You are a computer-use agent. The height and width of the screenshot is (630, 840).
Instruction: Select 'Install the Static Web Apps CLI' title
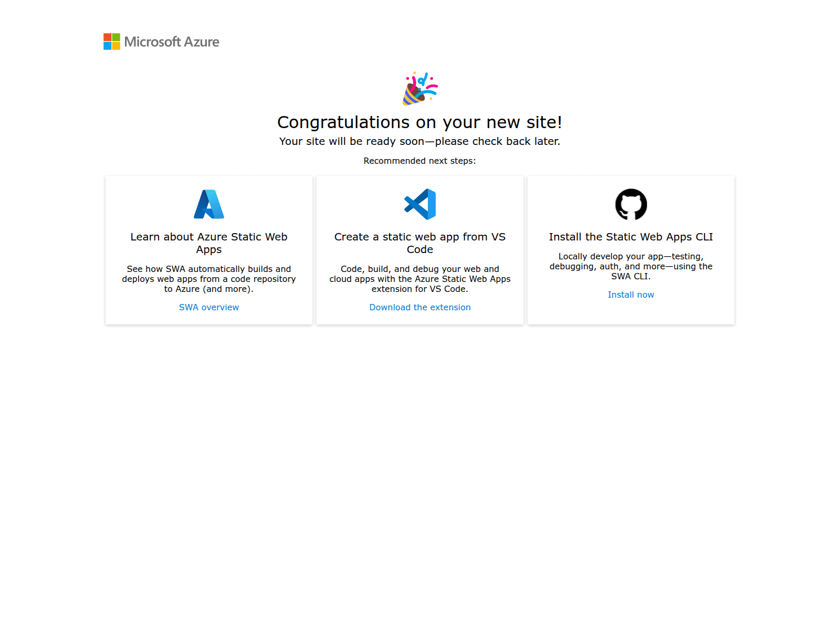click(631, 237)
